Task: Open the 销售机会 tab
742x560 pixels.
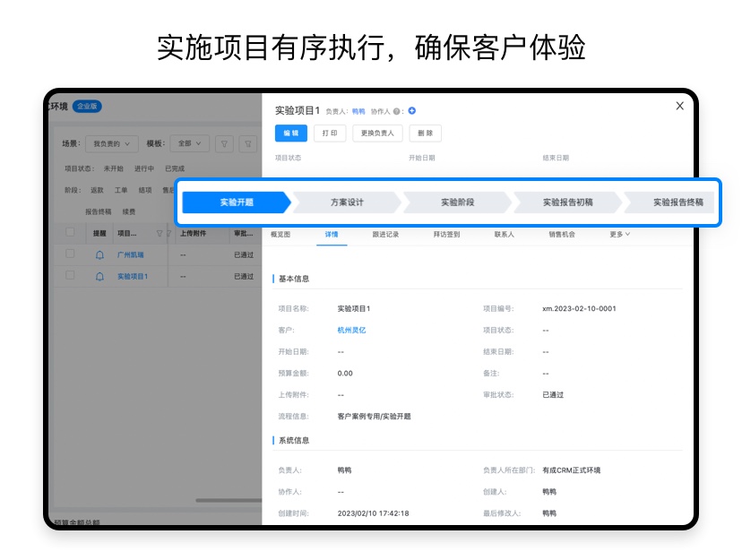Action: 562,234
